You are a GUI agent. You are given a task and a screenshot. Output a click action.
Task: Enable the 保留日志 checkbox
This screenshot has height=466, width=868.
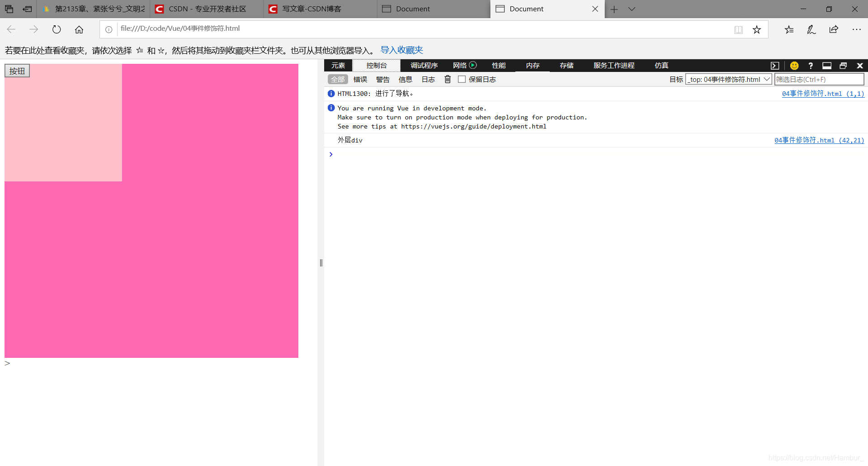[x=462, y=79]
